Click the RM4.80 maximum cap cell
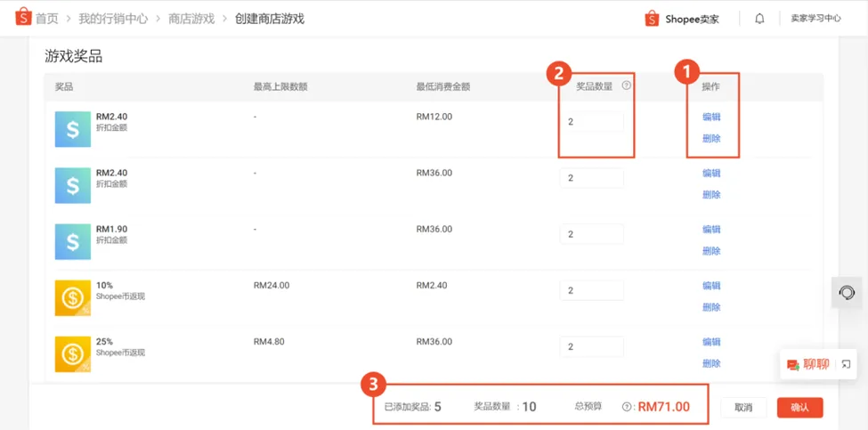868x430 pixels. (x=269, y=342)
